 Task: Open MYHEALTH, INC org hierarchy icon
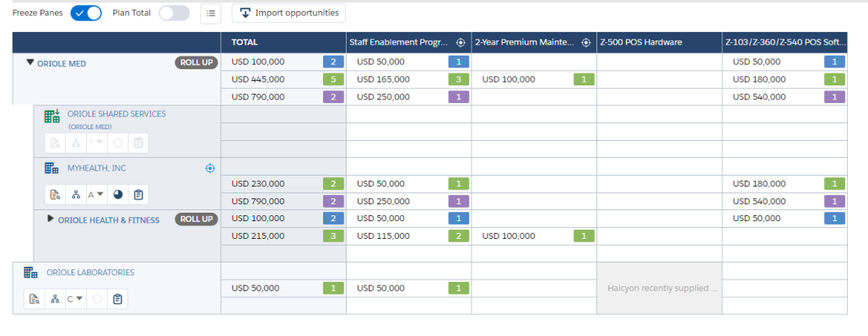(x=76, y=195)
